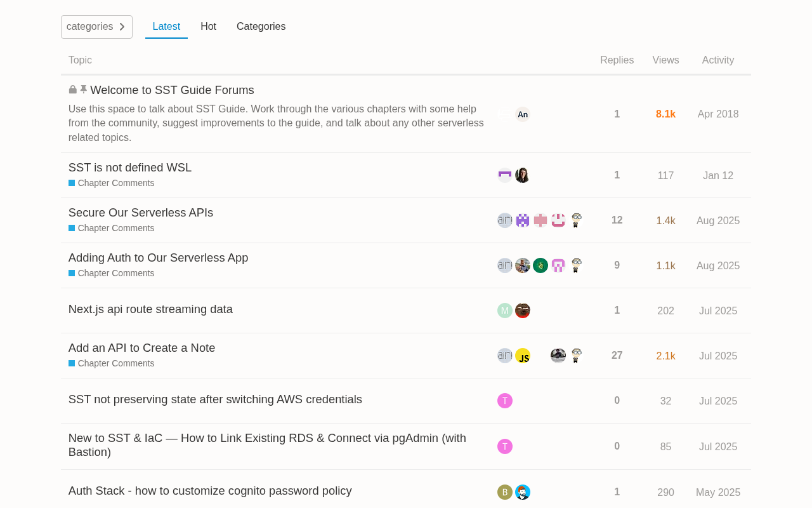Screen dimensions: 812x508
Task: Click the olive B avatar on Auth Stack topic
Action: coord(504,492)
